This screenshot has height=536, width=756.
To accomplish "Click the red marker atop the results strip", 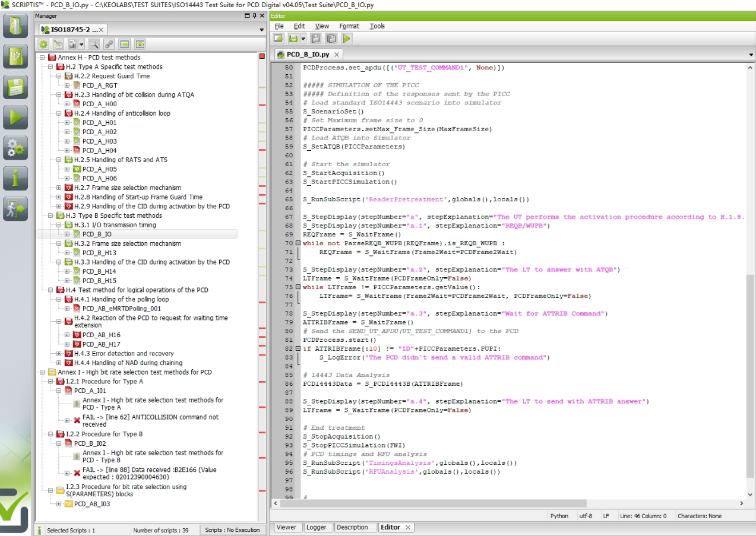I will coord(262,56).
